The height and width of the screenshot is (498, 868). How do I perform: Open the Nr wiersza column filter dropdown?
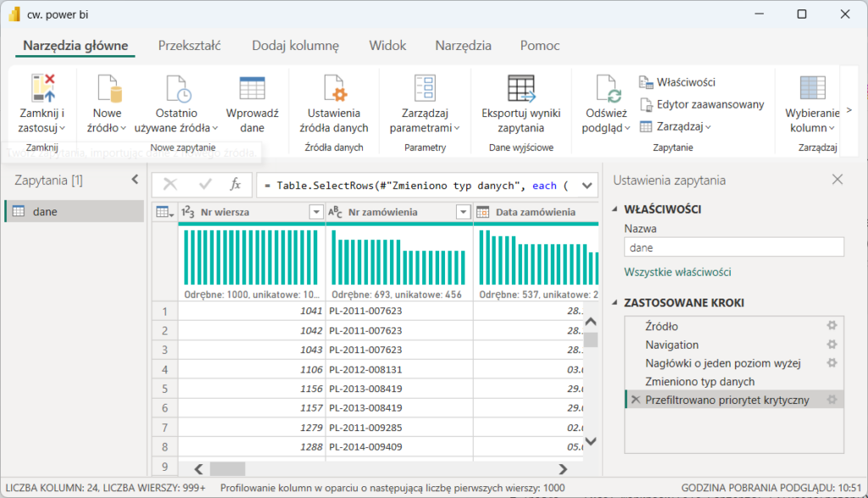click(x=316, y=212)
